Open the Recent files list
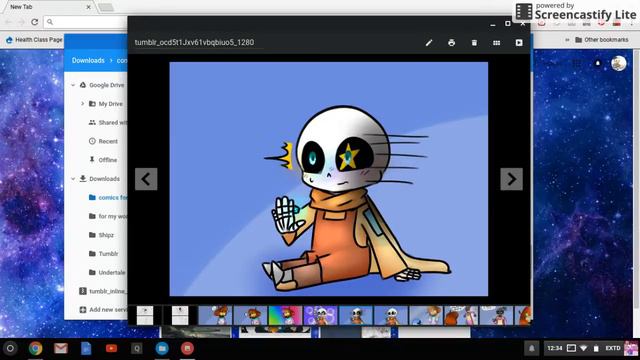Screen dimensions: 640x360 pyautogui.click(x=108, y=141)
